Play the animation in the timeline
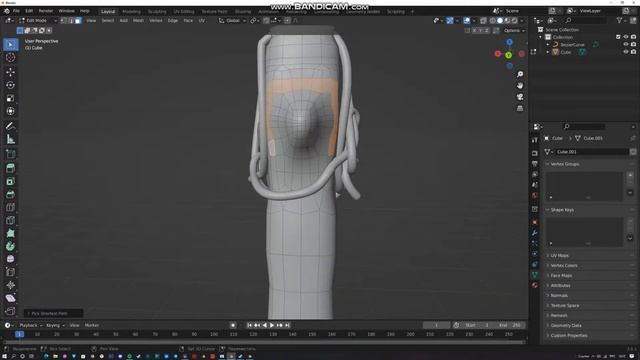 (272, 325)
